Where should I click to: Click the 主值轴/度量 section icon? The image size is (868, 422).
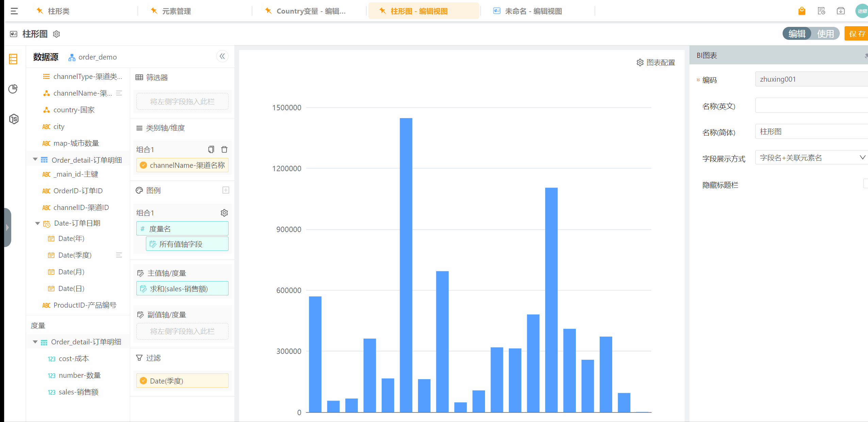tap(140, 273)
